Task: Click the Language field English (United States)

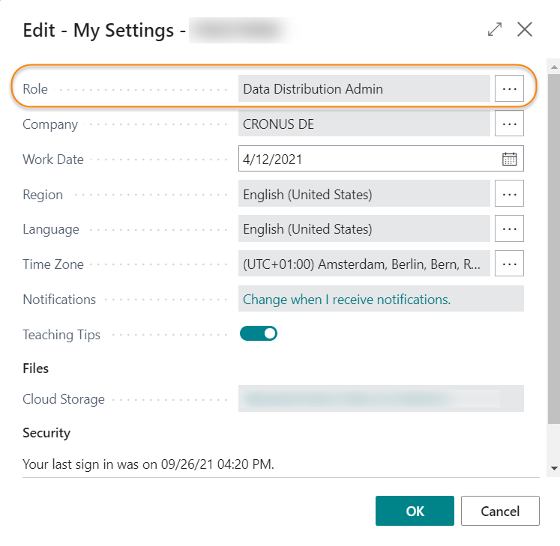Action: click(364, 229)
